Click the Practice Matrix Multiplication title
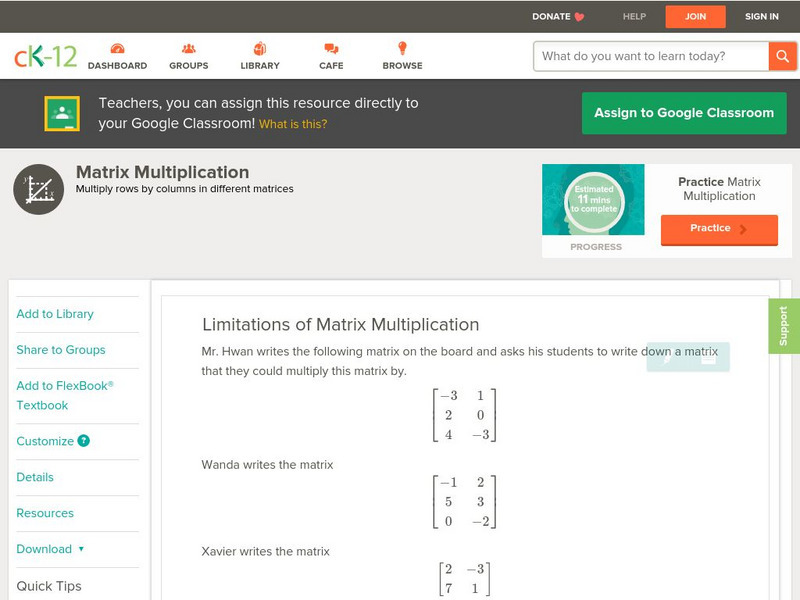This screenshot has height=600, width=800. coord(719,189)
